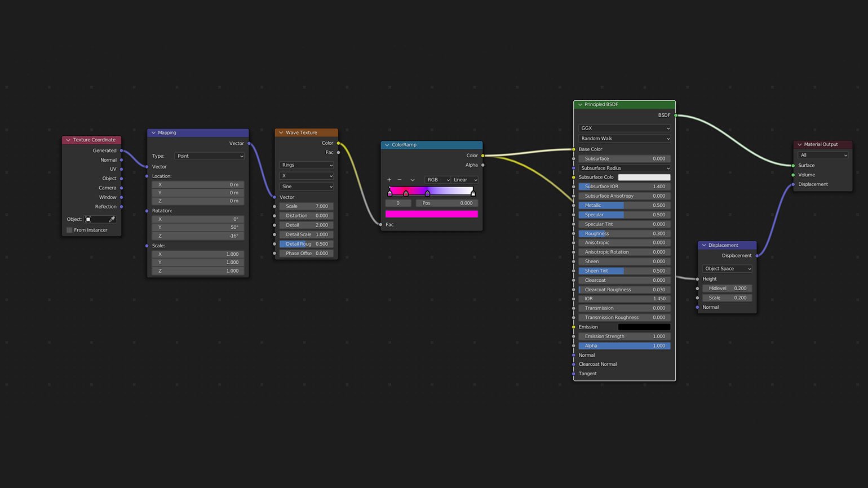This screenshot has width=868, height=488.
Task: Open the ColorRamp tools chevron menu
Action: [x=413, y=180]
